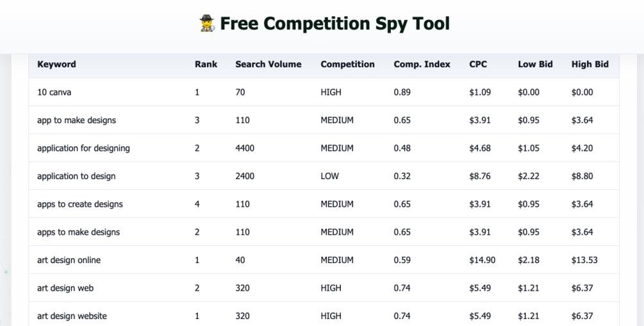This screenshot has height=326, width=644.
Task: Click the CPC column header
Action: pos(477,64)
